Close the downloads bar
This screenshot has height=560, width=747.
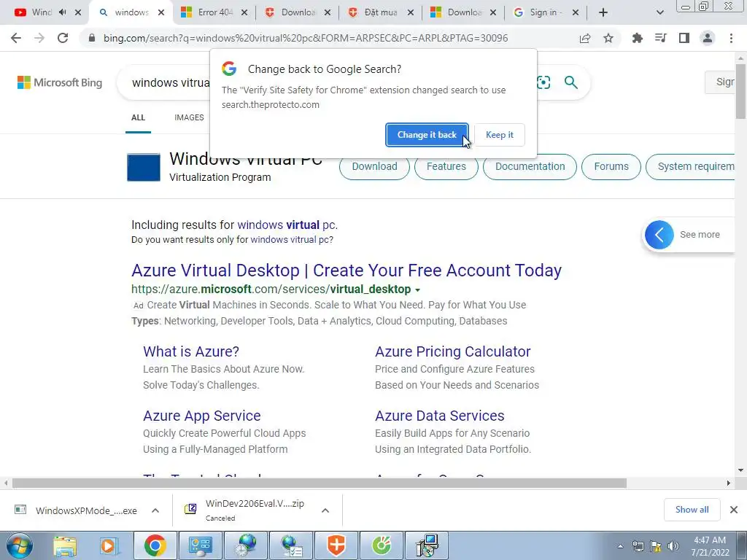[x=734, y=510]
